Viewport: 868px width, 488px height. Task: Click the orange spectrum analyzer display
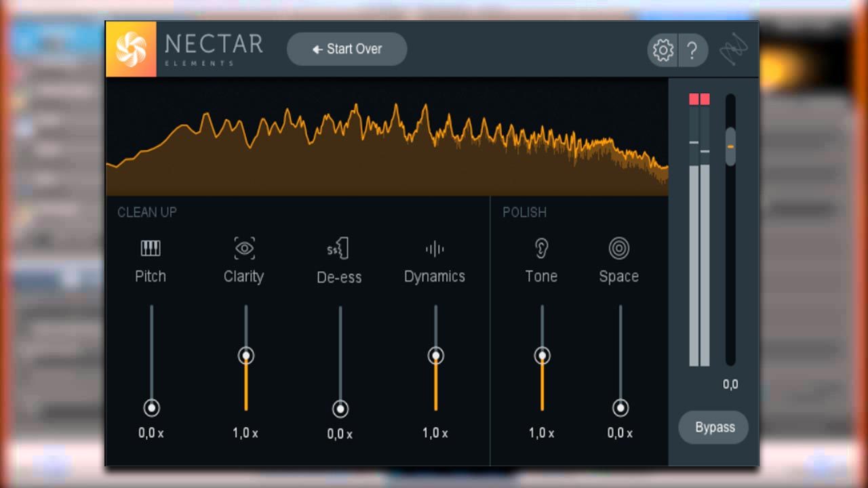pos(387,138)
